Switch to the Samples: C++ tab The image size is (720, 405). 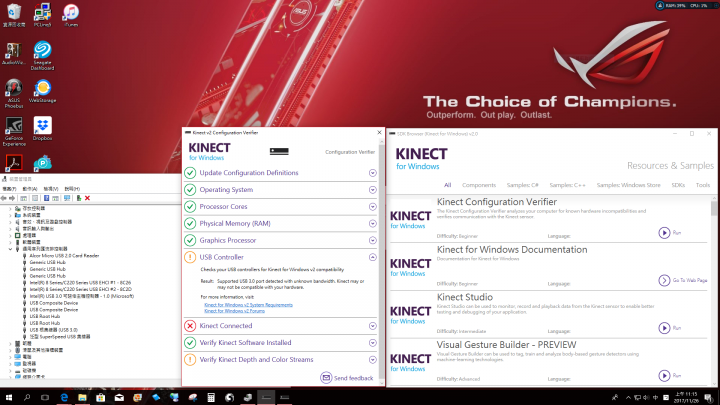pyautogui.click(x=568, y=185)
